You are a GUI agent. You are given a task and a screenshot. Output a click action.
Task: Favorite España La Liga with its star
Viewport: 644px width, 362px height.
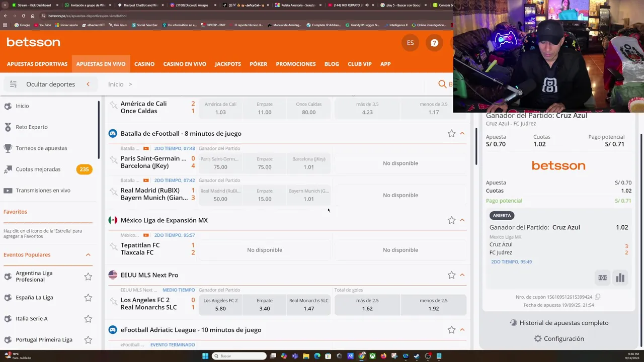[x=88, y=298]
